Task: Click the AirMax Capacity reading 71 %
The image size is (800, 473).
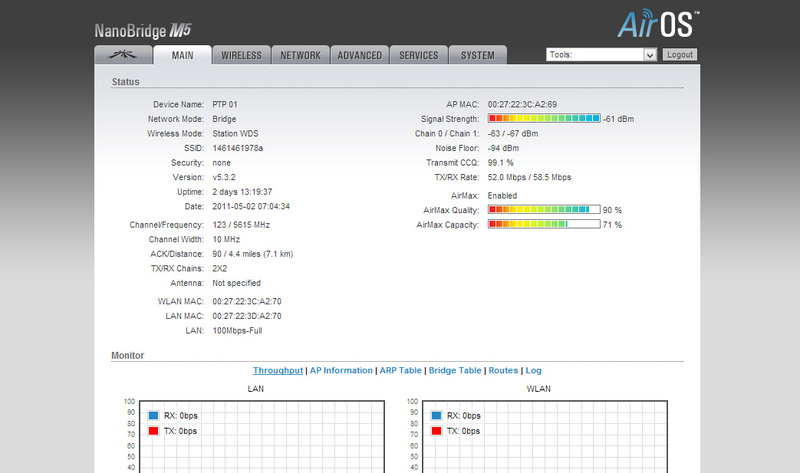Action: pos(612,225)
